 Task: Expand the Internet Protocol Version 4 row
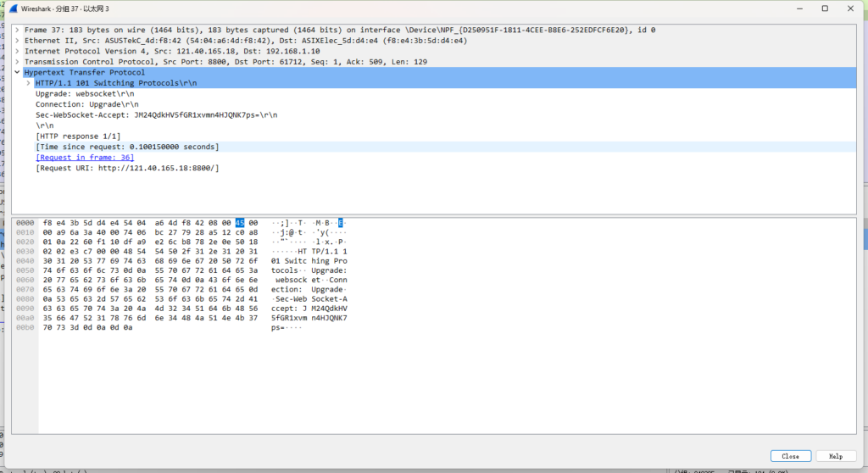(17, 51)
